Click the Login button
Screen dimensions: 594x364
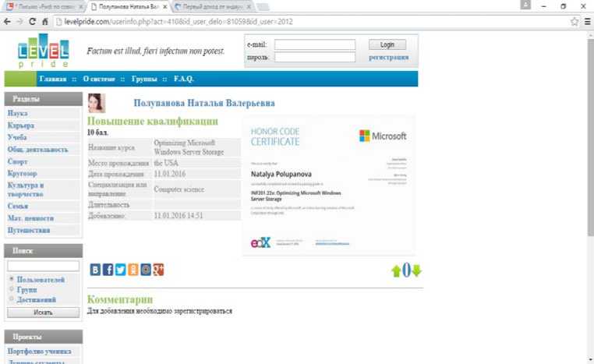[x=387, y=44]
